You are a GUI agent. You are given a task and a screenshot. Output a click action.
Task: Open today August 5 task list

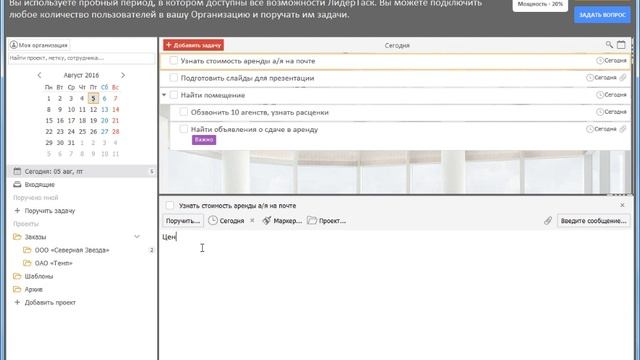(82, 171)
